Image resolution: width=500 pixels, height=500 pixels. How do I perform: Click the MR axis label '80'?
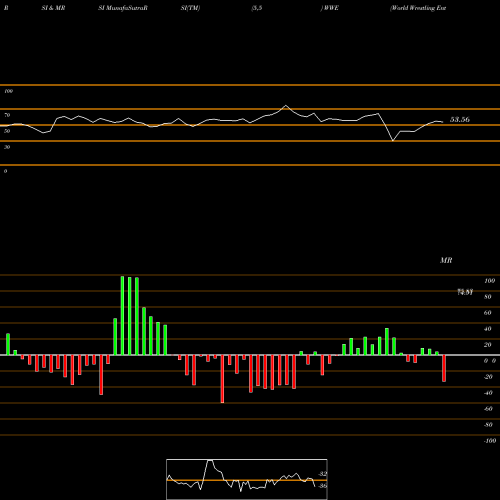(x=488, y=297)
